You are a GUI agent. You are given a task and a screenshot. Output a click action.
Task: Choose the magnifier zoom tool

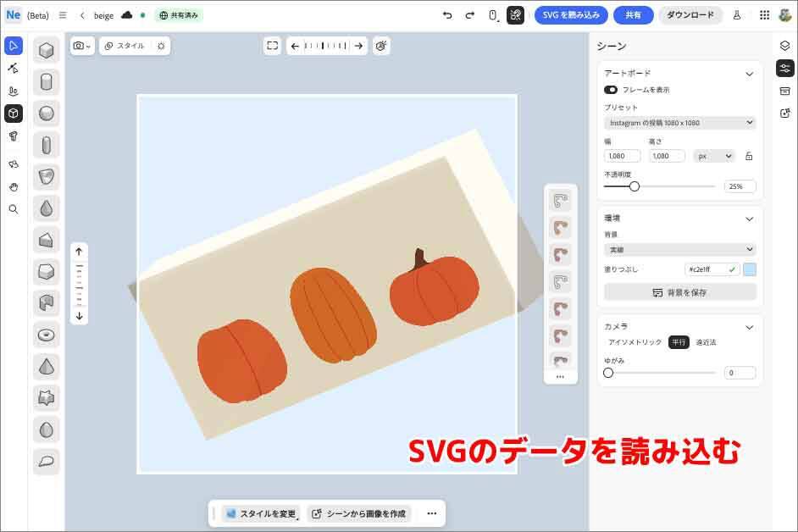tap(13, 209)
